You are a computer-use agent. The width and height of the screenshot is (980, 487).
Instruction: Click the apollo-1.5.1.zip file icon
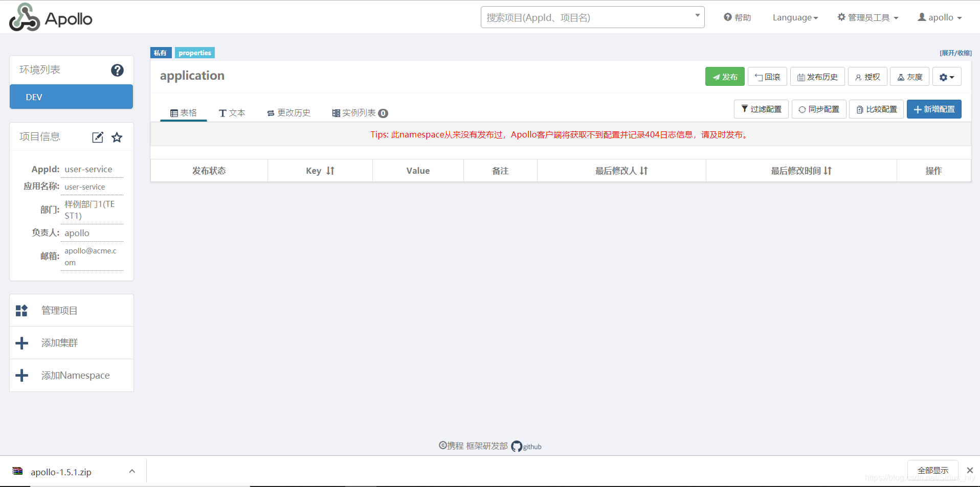coord(17,471)
